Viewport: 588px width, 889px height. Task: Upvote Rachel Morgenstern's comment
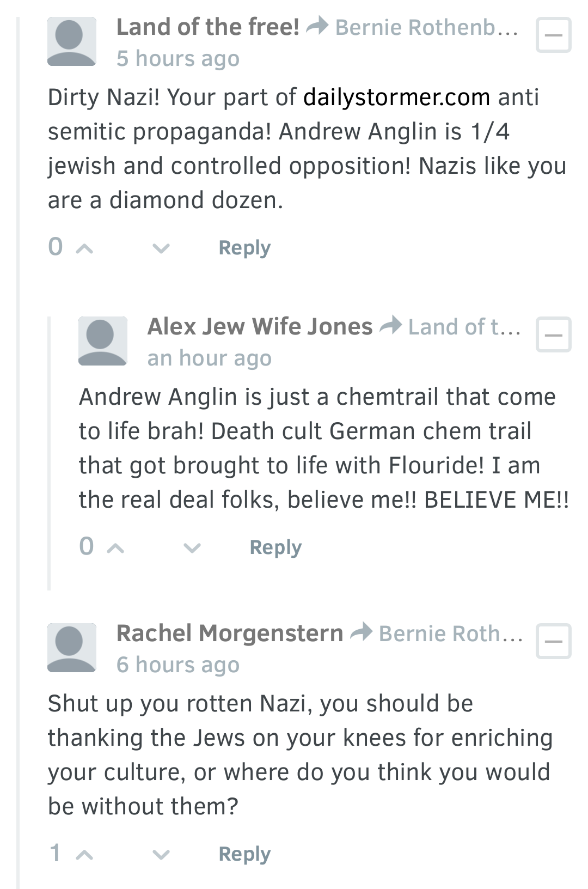coord(84,855)
